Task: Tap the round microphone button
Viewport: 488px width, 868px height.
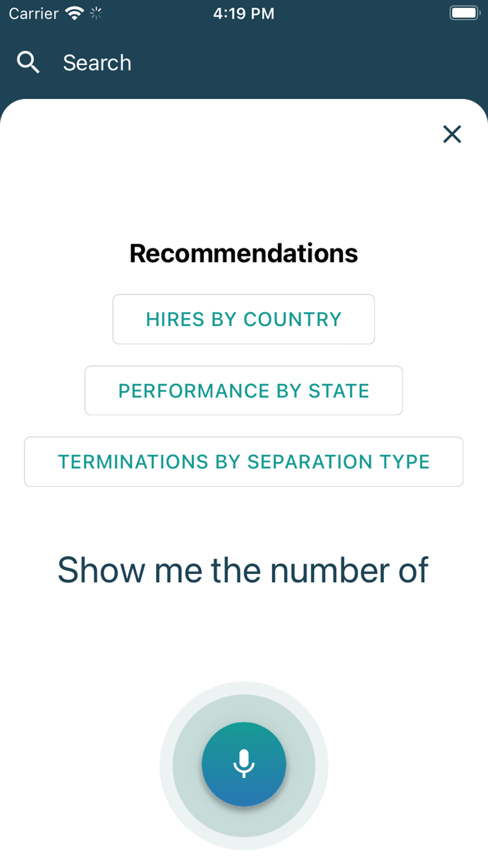Action: (244, 764)
